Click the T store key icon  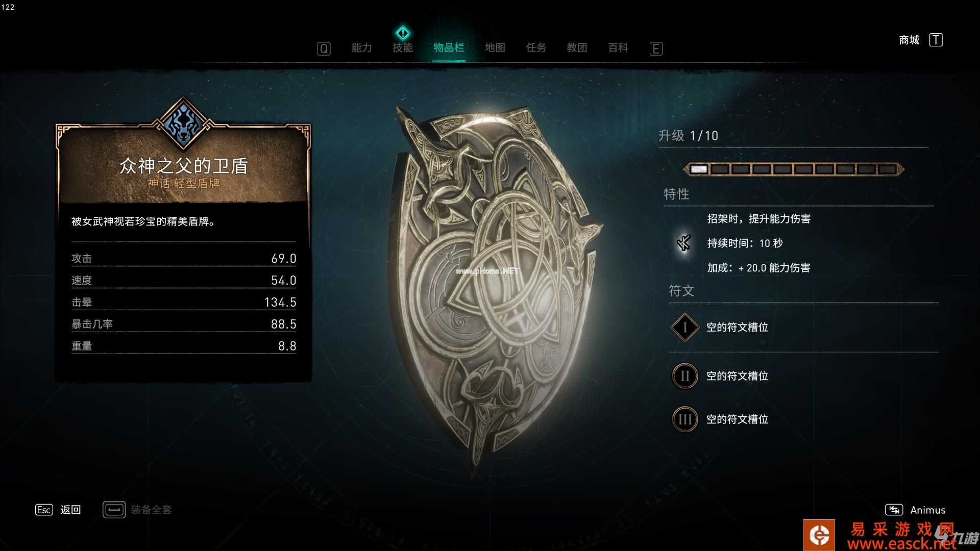coord(936,40)
